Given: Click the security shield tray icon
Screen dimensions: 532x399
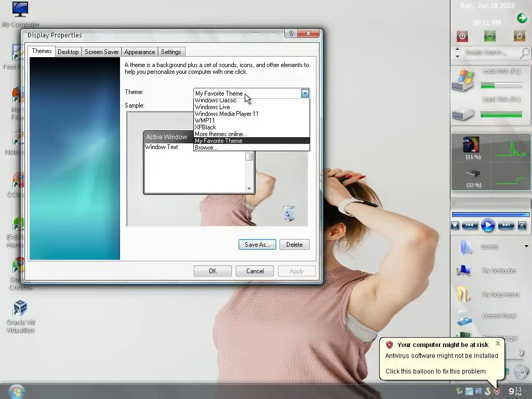Looking at the screenshot, I should pyautogui.click(x=496, y=391).
